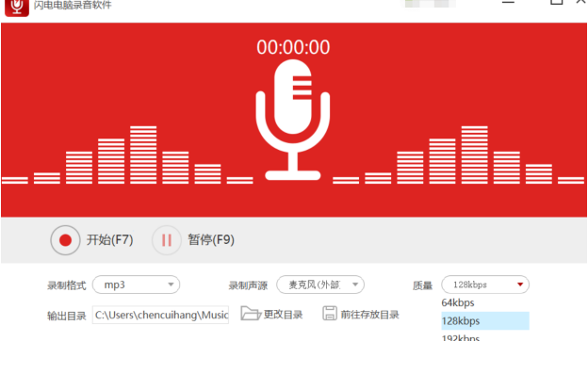Click the 更改目录 text button
Screen dimensions: 588x374
(283, 315)
